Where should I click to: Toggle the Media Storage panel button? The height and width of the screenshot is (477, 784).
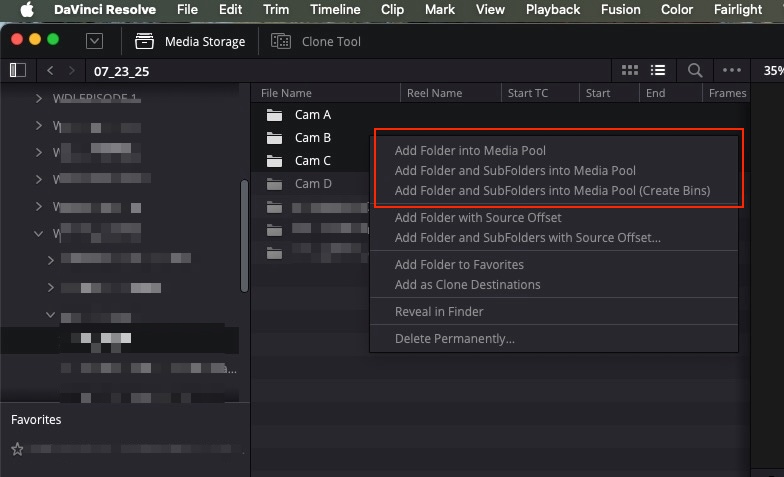tap(190, 42)
